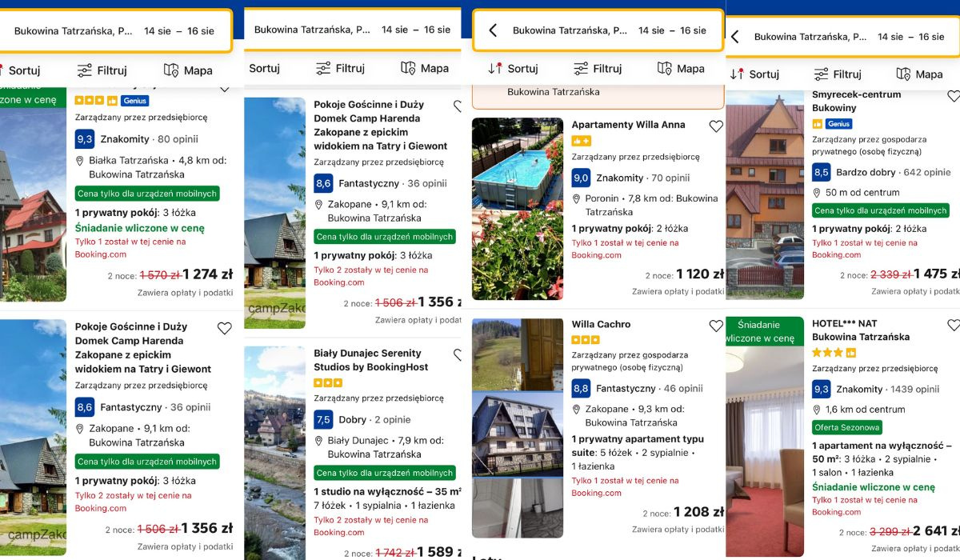960x560 pixels.
Task: Open Mapa view in the first screenshot
Action: point(188,70)
